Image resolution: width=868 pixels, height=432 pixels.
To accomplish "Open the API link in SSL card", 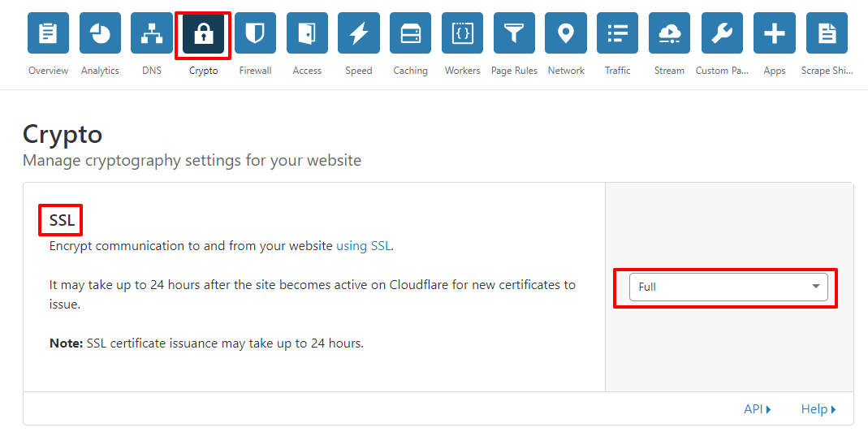I will [758, 409].
